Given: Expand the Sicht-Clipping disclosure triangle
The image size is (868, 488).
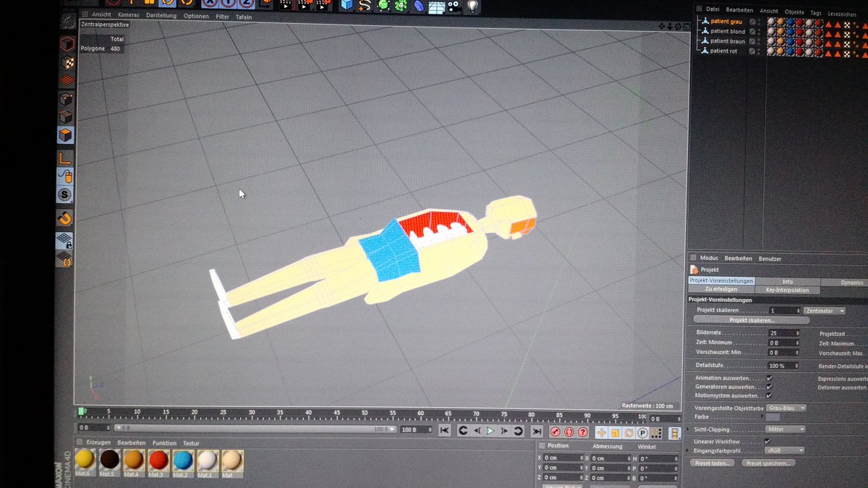Looking at the screenshot, I should 689,429.
